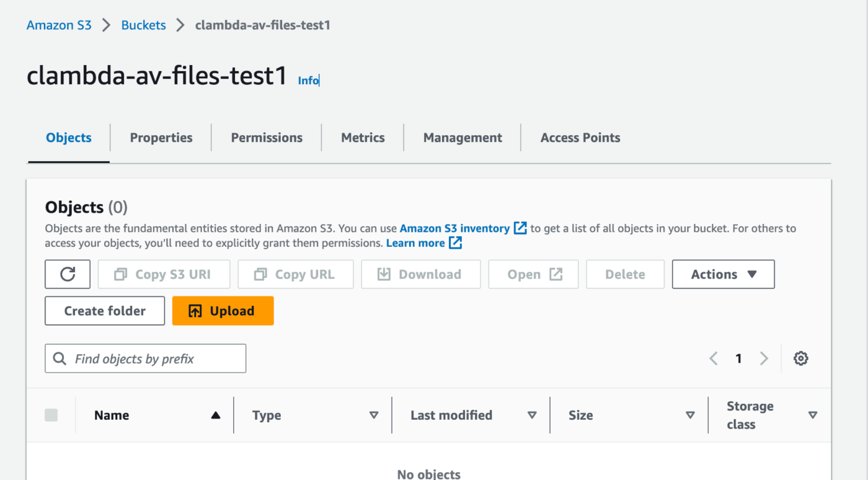The image size is (868, 480).
Task: Focus the Find objects by prefix field
Action: coord(146,358)
